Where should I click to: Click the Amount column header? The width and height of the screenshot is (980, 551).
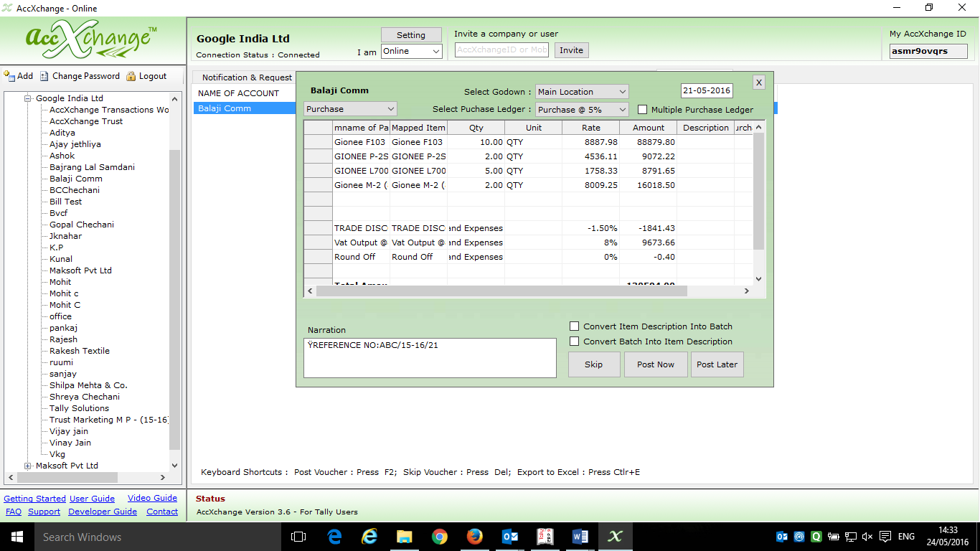pyautogui.click(x=649, y=128)
